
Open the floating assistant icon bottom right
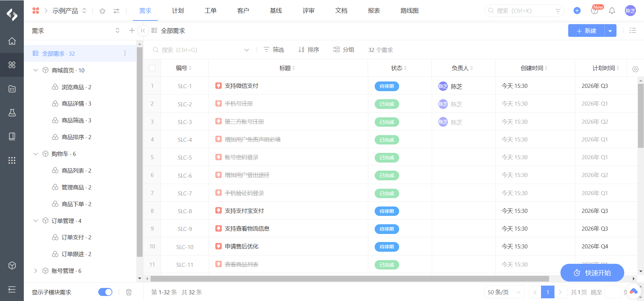point(634,292)
